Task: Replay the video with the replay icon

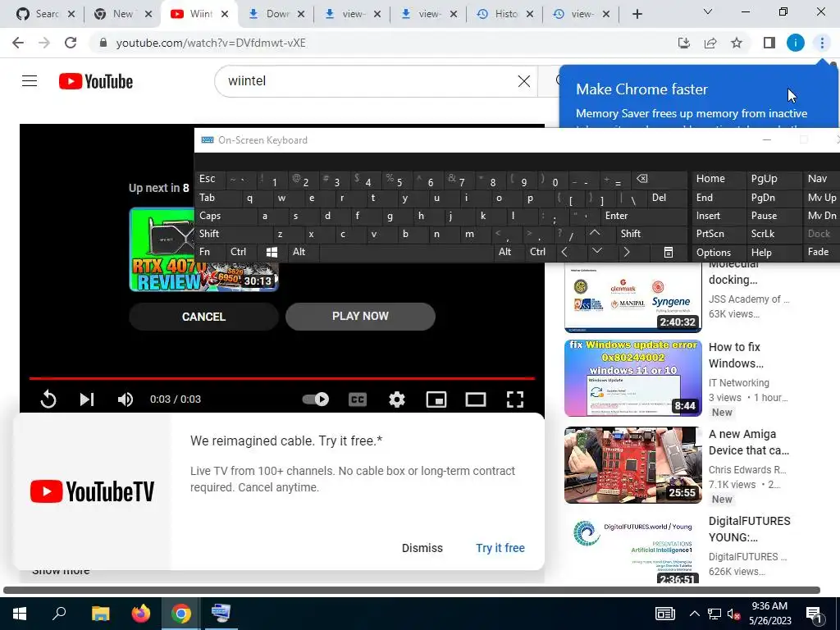Action: pyautogui.click(x=48, y=399)
